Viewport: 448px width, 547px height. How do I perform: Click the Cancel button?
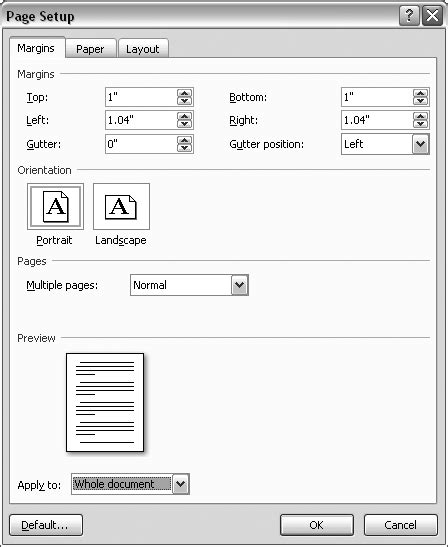[x=401, y=525]
